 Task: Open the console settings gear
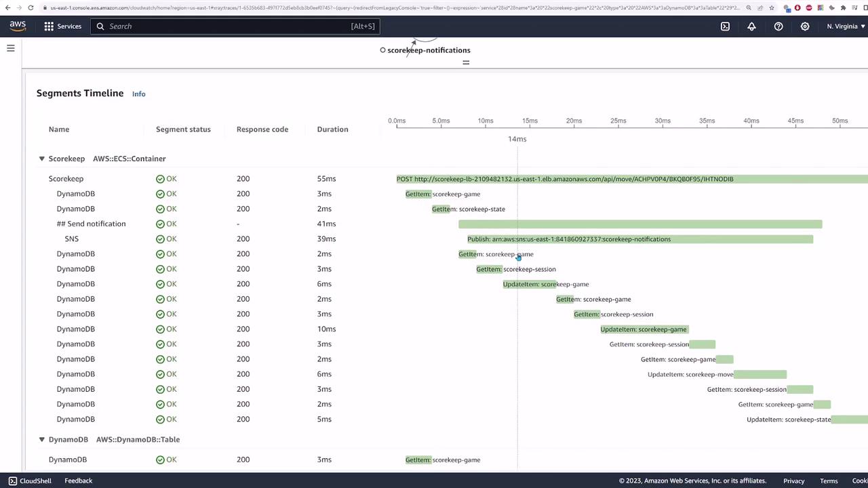tap(805, 26)
